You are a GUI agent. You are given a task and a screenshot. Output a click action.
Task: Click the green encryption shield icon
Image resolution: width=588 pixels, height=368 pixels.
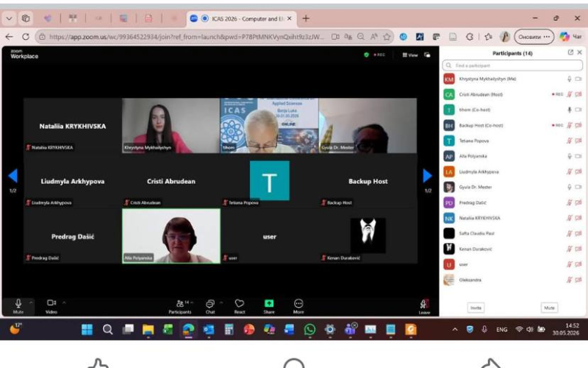pos(366,54)
